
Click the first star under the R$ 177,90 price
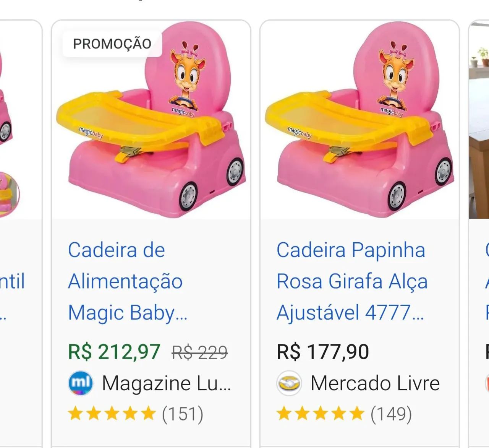[x=284, y=412]
